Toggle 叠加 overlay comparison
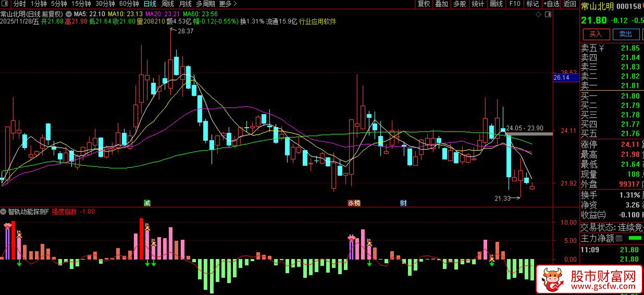This screenshot has height=295, width=644. tap(441, 4)
